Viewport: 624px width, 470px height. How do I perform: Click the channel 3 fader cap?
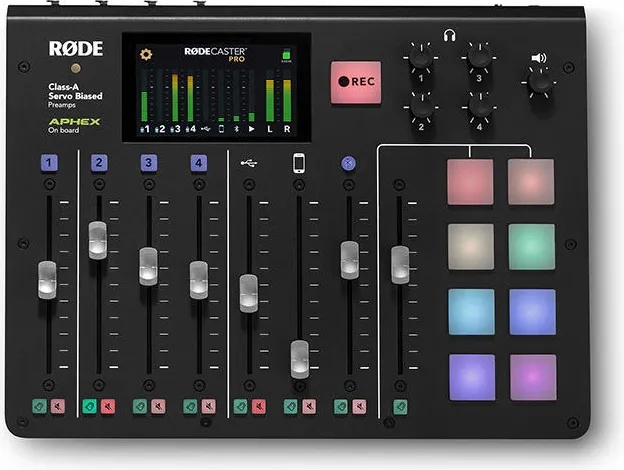(148, 267)
